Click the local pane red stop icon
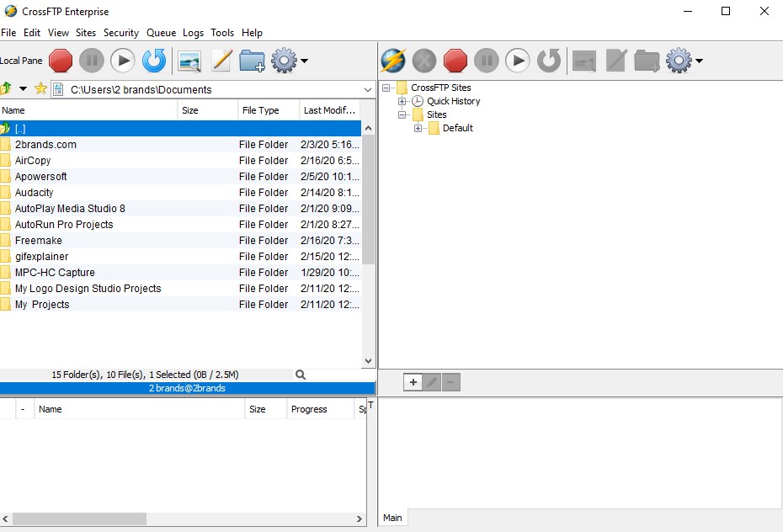The height and width of the screenshot is (532, 783). click(x=61, y=61)
